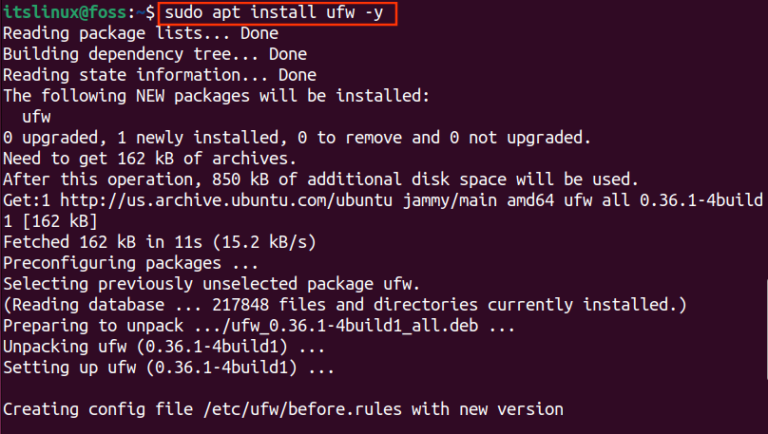This screenshot has height=434, width=768.
Task: Click the 'Reading state information... Done' line
Action: point(160,75)
